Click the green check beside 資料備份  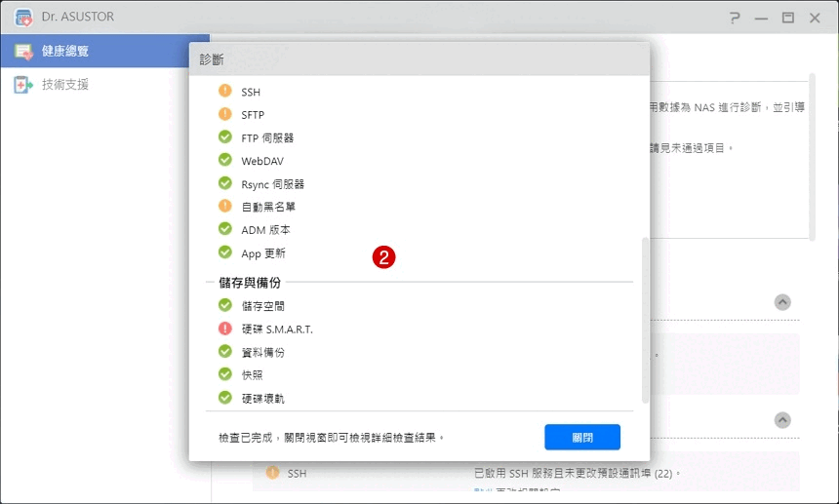225,351
